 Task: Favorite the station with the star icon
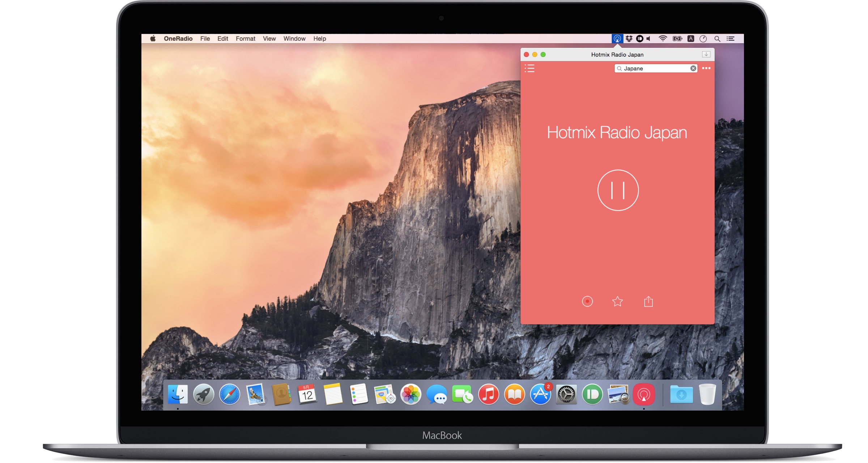pyautogui.click(x=617, y=301)
